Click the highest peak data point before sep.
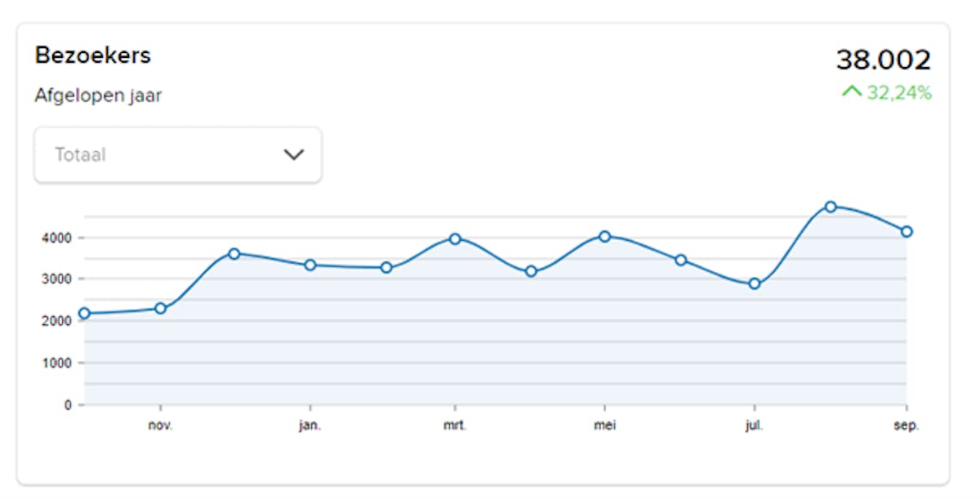Viewport: 980px width, 499px height. coord(831,207)
